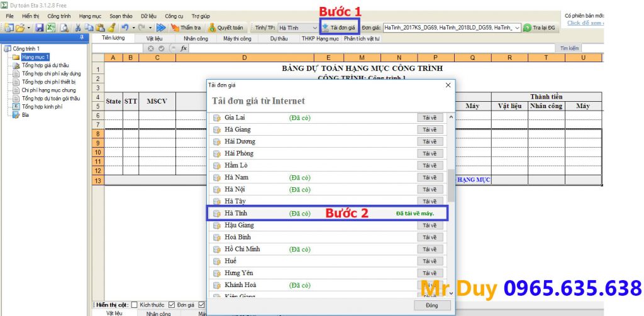Open the folder icon dropdown arrow
Image resolution: width=644 pixels, height=316 pixels.
(28, 28)
